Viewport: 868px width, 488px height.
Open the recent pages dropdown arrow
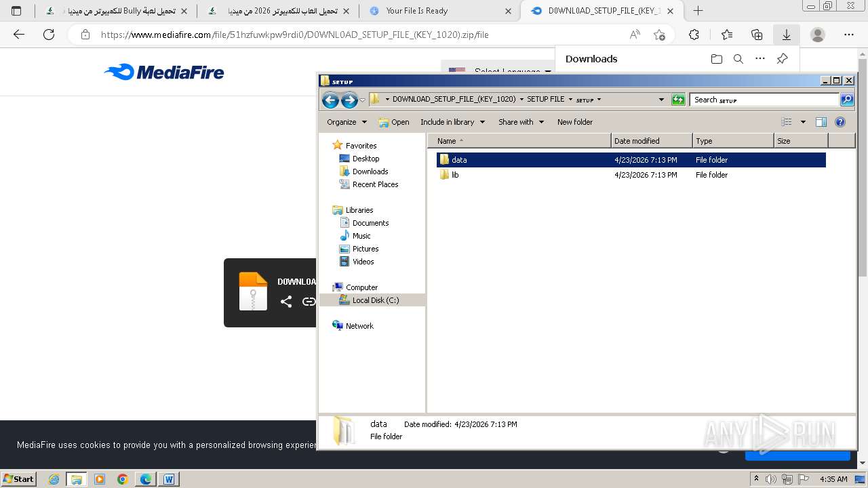362,100
